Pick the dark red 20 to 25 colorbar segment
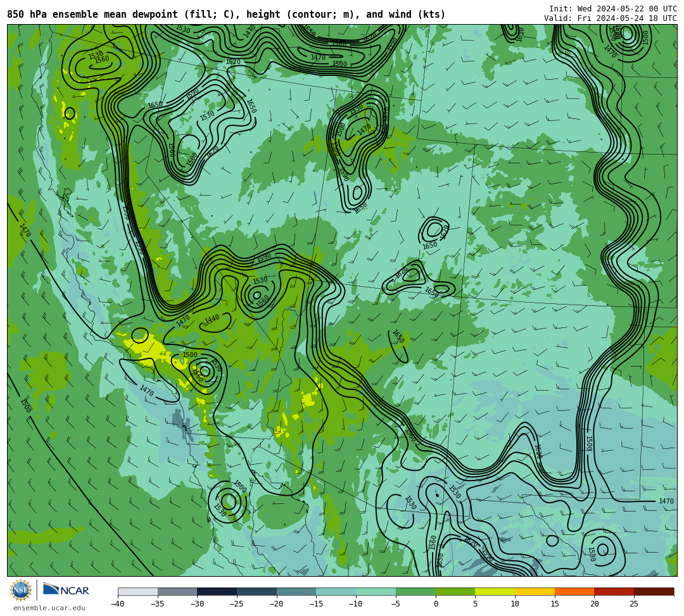684x616 pixels. pyautogui.click(x=614, y=591)
